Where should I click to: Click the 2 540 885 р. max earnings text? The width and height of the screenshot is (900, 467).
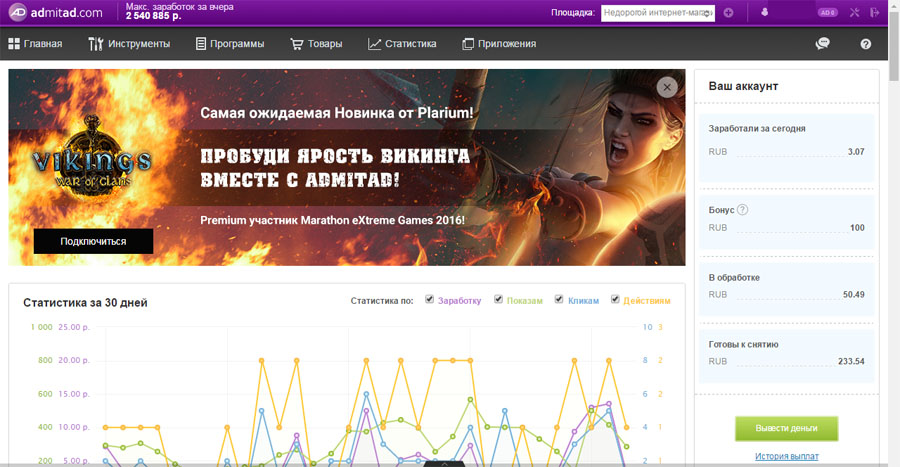click(153, 16)
